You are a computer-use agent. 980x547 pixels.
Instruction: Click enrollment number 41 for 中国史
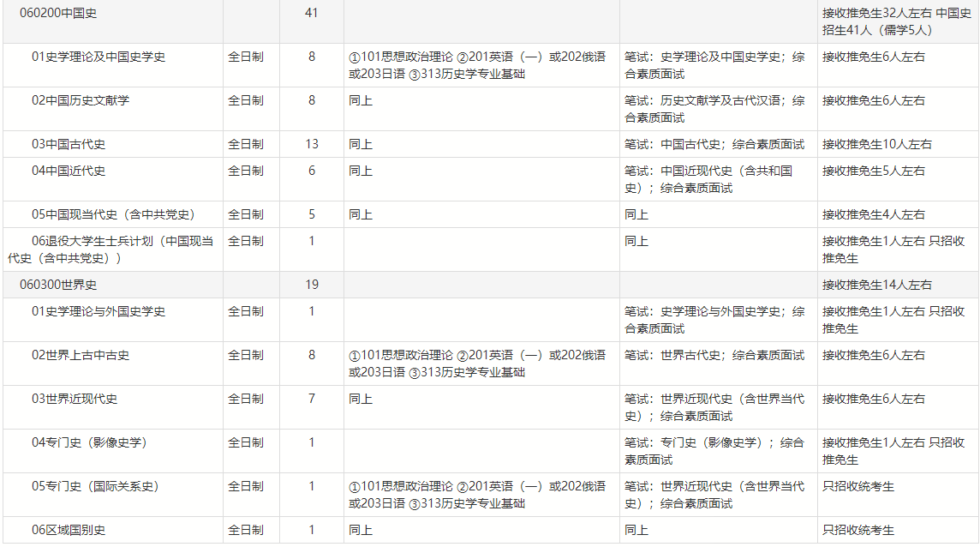pyautogui.click(x=312, y=13)
